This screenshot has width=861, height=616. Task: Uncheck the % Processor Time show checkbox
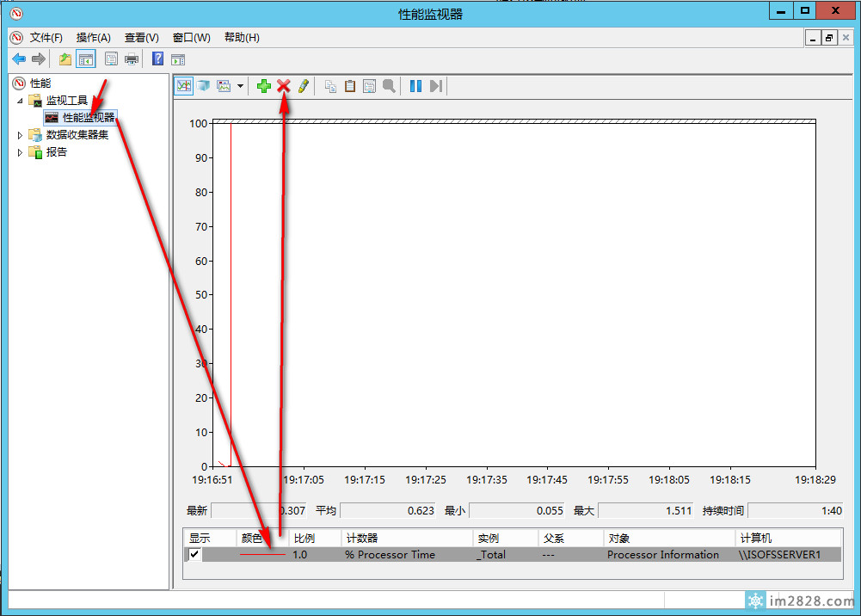coord(194,555)
